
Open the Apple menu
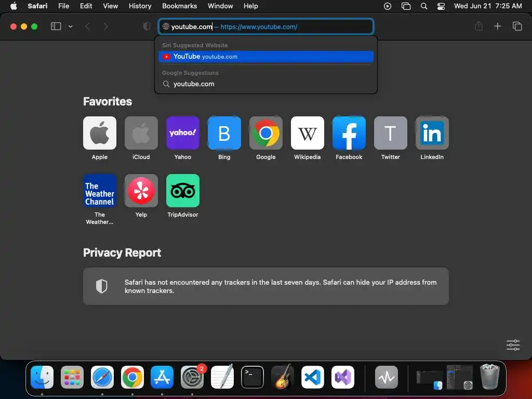pos(14,6)
